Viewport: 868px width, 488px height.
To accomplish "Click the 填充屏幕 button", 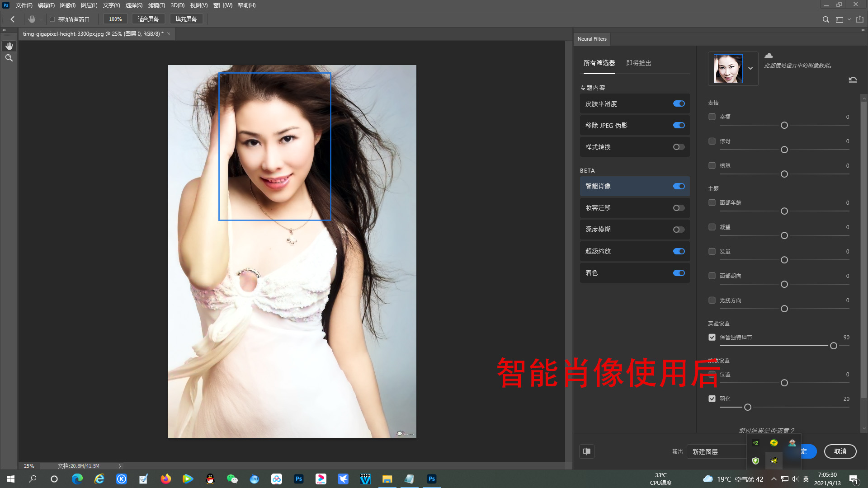I will point(186,19).
